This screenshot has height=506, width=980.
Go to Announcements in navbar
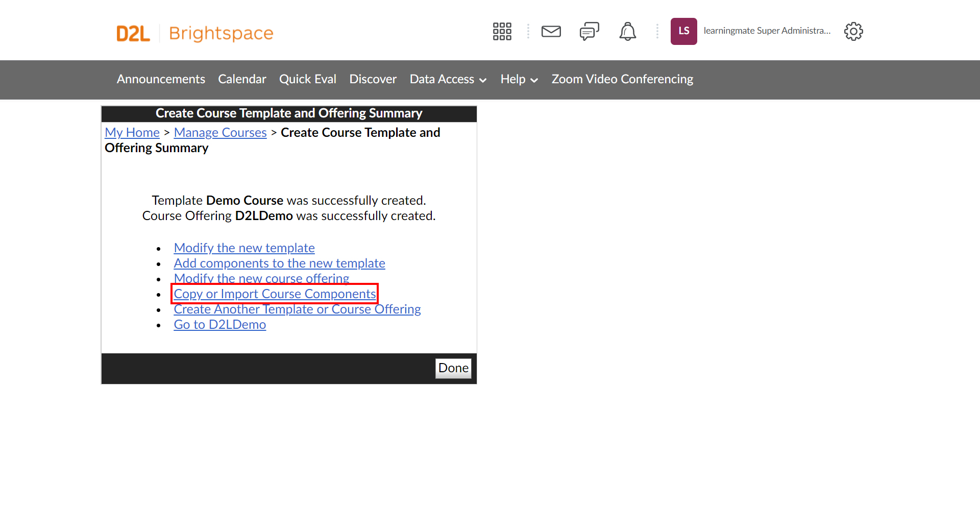[161, 79]
